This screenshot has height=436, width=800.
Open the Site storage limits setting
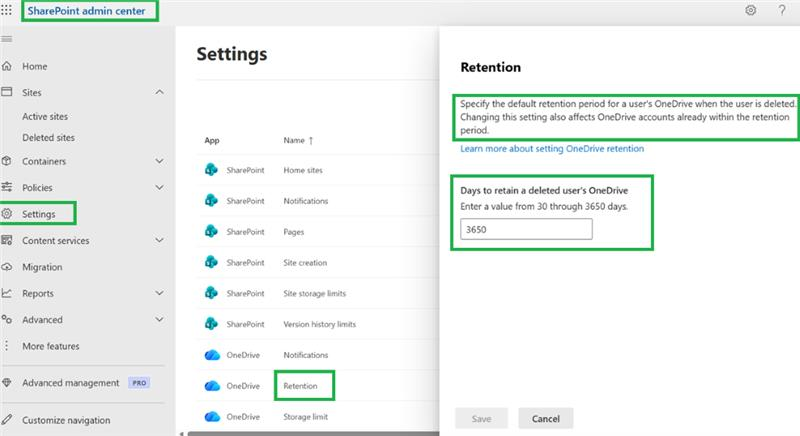(x=315, y=293)
